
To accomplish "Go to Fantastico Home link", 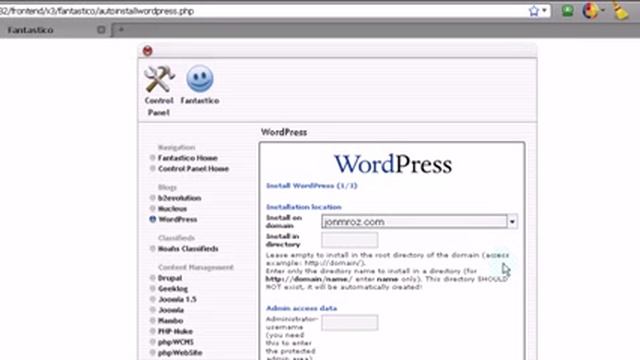I will (188, 158).
